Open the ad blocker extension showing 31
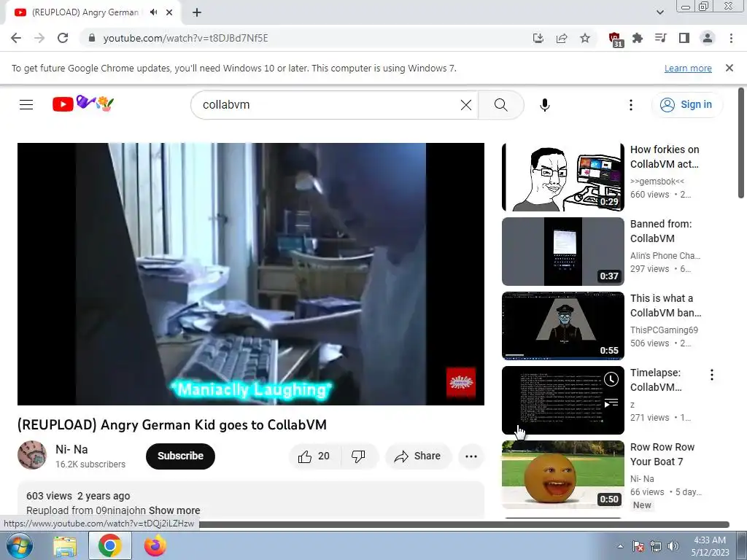 pyautogui.click(x=615, y=39)
